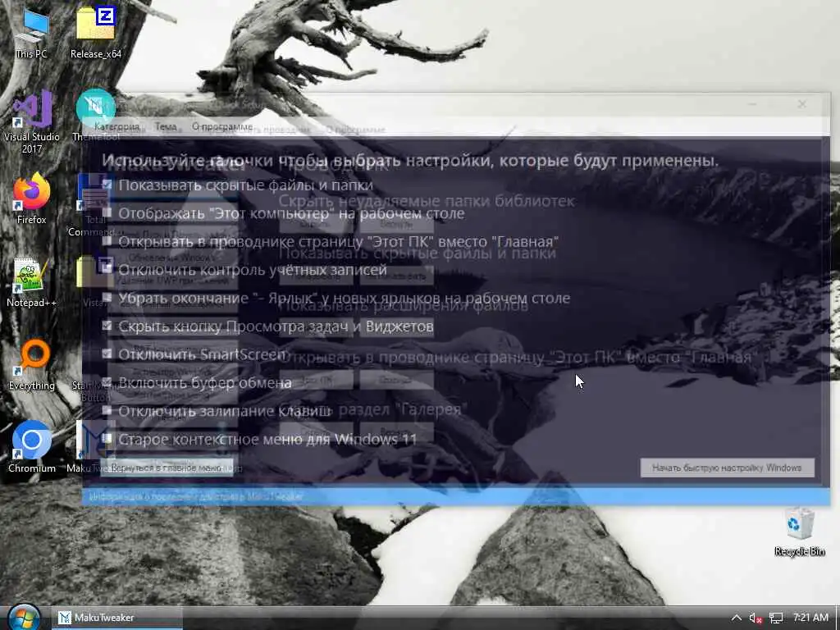
Task: Open Chromium desktop shortcut
Action: 32,447
